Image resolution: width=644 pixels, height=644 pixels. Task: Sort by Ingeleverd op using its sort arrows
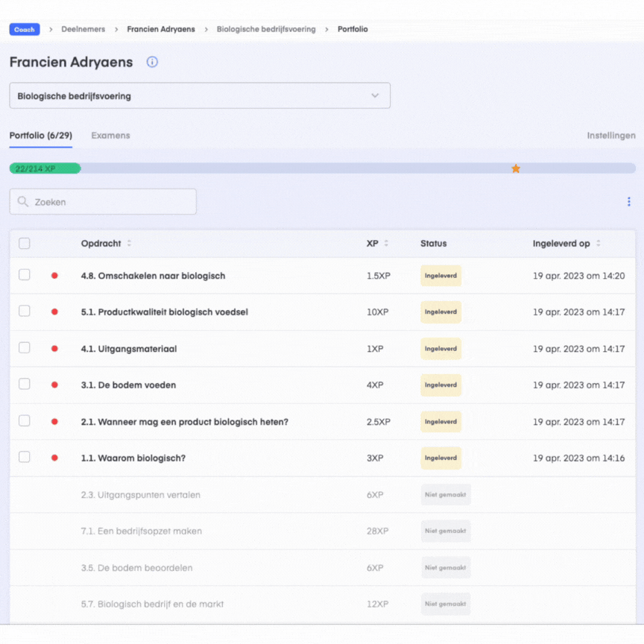tap(598, 243)
